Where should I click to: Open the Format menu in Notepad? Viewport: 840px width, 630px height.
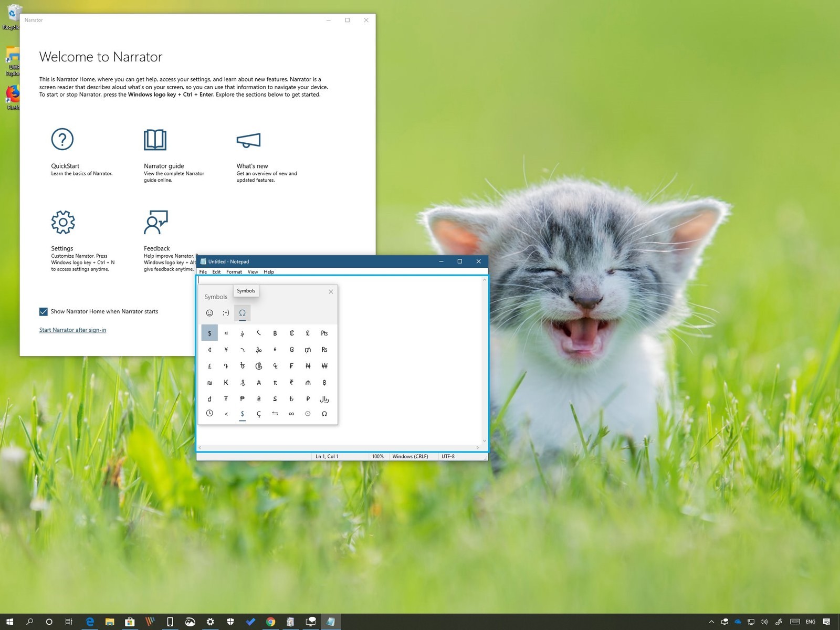point(234,272)
